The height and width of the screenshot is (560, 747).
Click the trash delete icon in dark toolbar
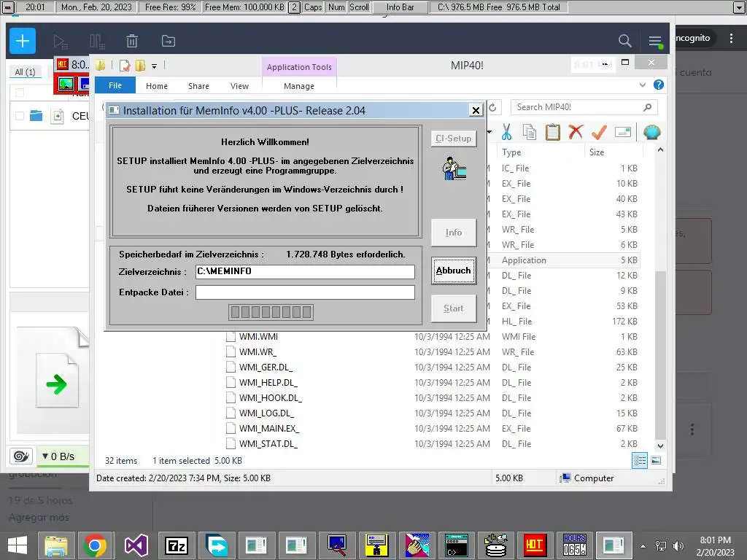[x=132, y=41]
